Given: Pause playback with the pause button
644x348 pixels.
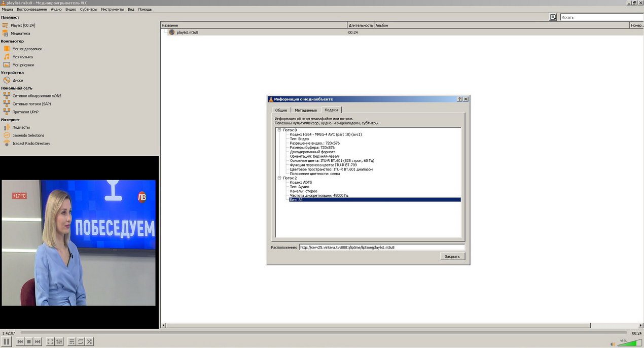Looking at the screenshot, I should coord(7,341).
